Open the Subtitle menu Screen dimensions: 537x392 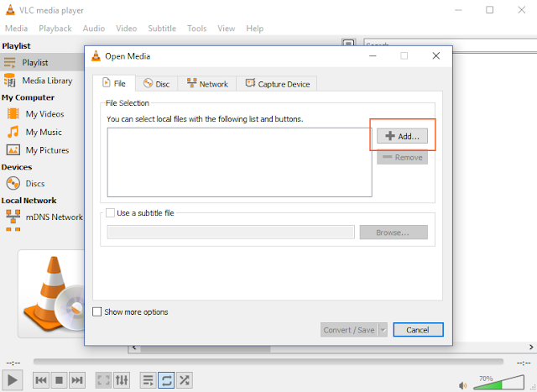162,29
